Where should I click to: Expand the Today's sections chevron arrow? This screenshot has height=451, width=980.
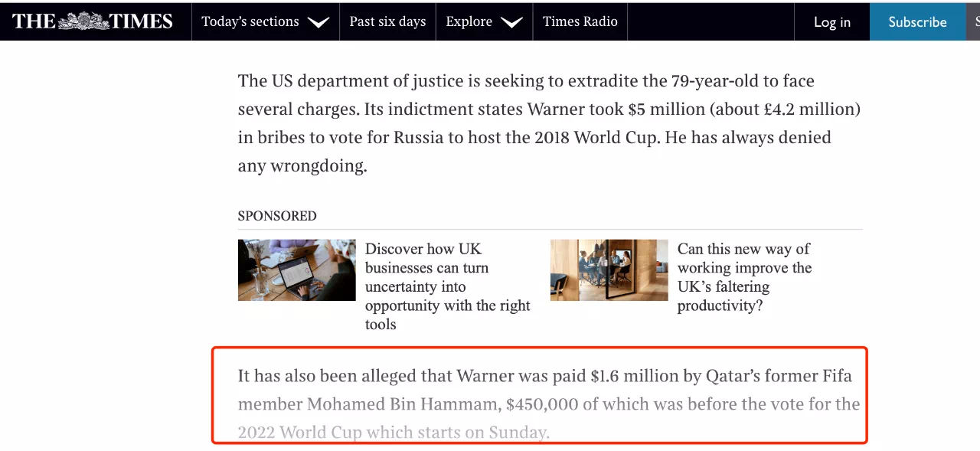coord(318,22)
